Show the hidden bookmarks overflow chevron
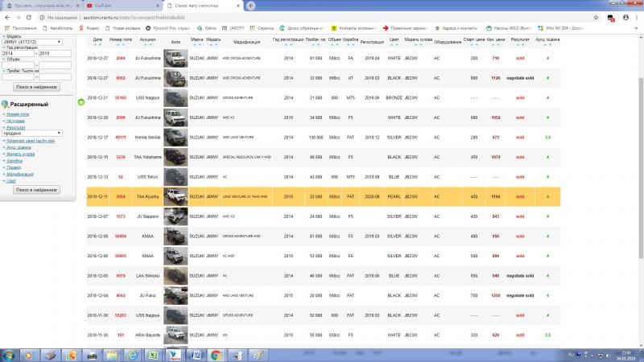The width and height of the screenshot is (644, 362). (x=637, y=28)
